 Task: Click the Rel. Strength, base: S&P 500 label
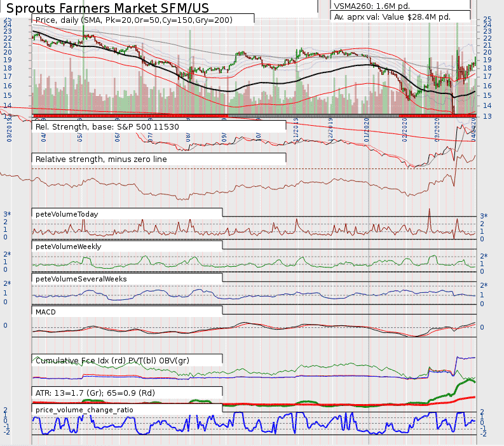coord(107,127)
